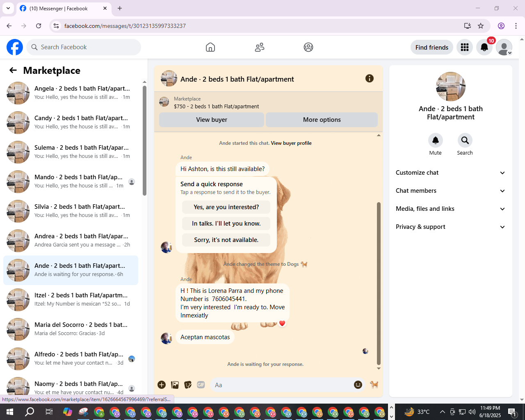Click the More options button

coord(322,120)
